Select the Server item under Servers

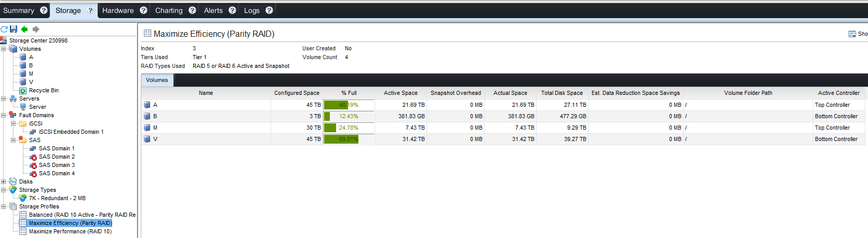[37, 107]
